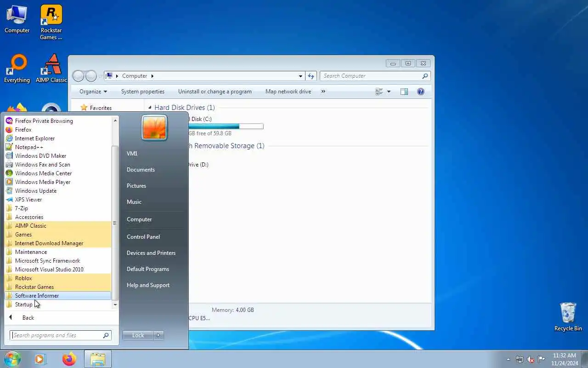Open the view options dropdown arrow

click(389, 92)
